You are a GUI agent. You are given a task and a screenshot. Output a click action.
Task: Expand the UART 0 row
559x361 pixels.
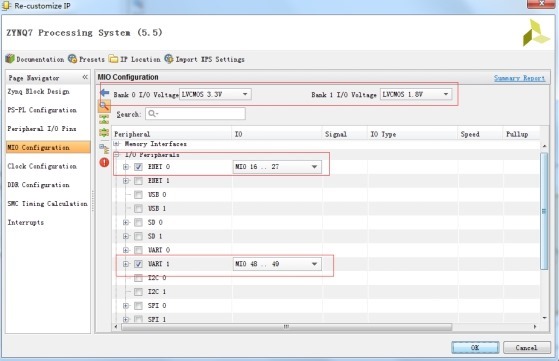click(125, 250)
